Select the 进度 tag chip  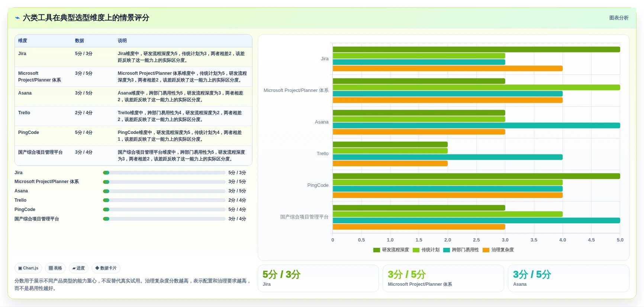pyautogui.click(x=78, y=268)
